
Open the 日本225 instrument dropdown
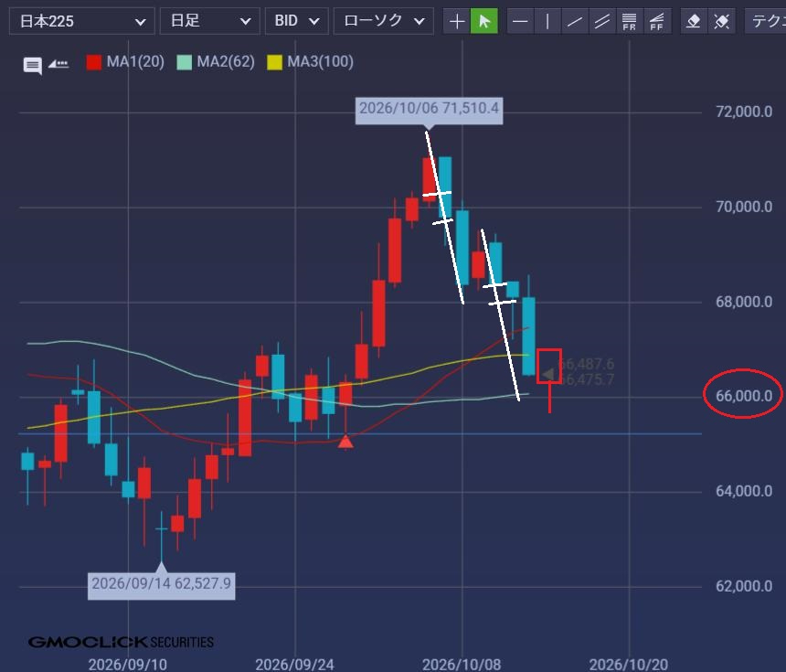coord(81,21)
